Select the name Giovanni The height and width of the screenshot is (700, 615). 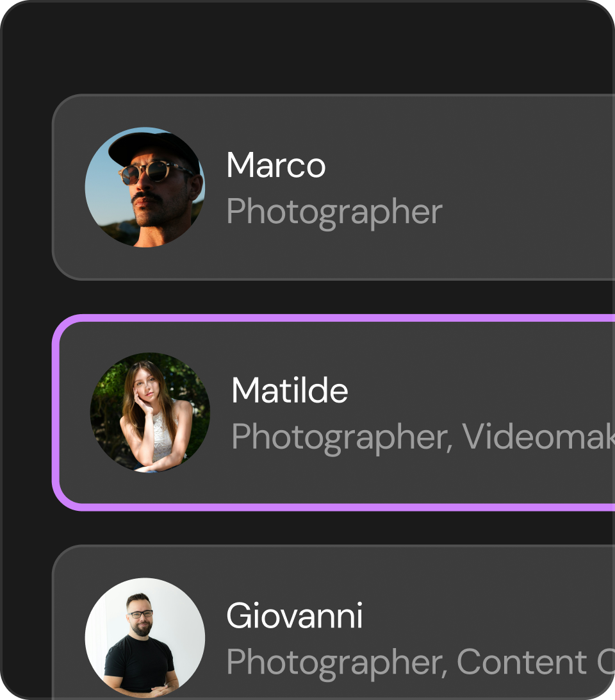(295, 615)
